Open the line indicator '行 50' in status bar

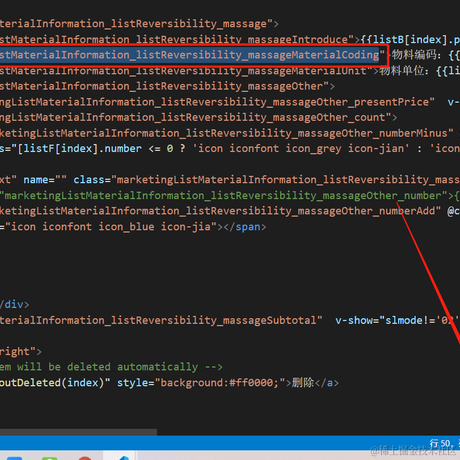[441, 443]
